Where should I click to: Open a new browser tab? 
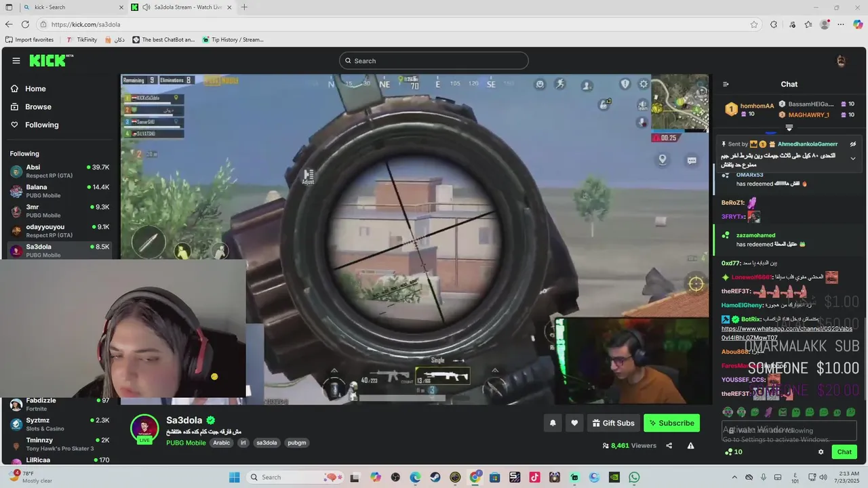coord(244,7)
